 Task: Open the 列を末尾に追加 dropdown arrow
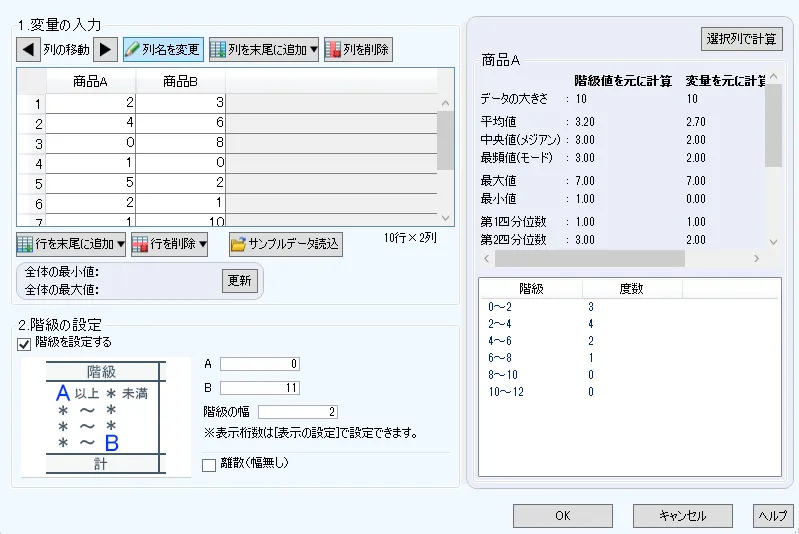click(314, 49)
